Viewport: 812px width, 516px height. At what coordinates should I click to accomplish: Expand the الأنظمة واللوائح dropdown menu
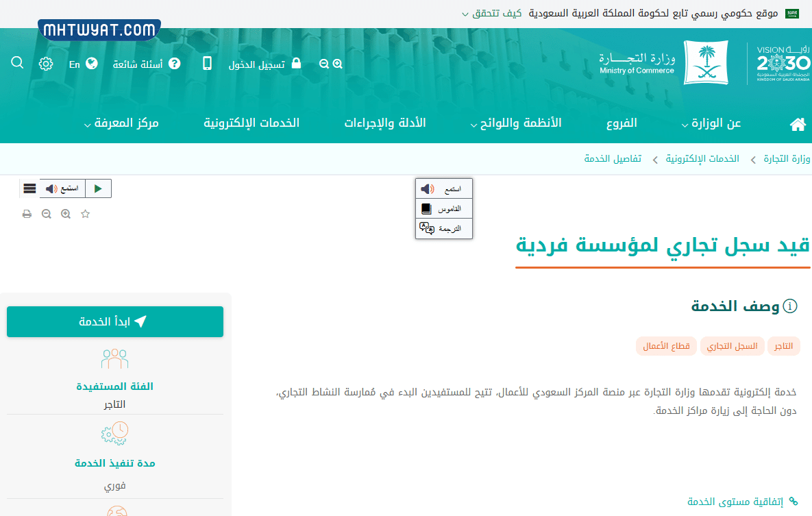tap(516, 123)
